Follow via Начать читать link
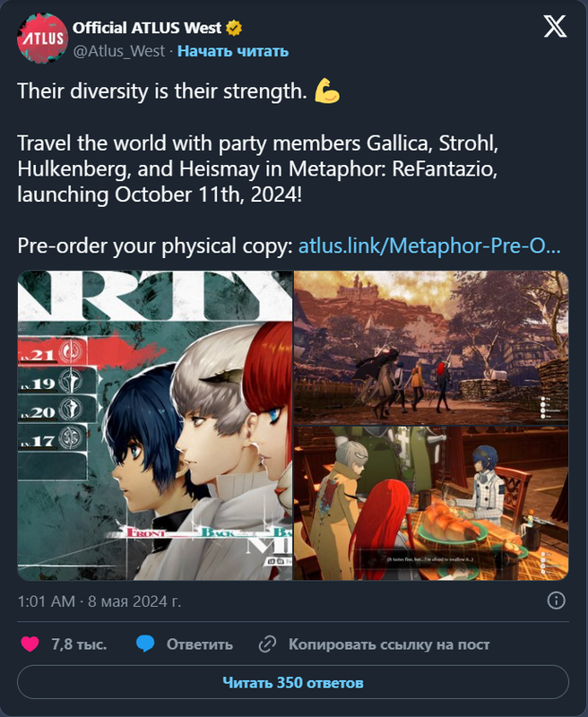 click(233, 51)
